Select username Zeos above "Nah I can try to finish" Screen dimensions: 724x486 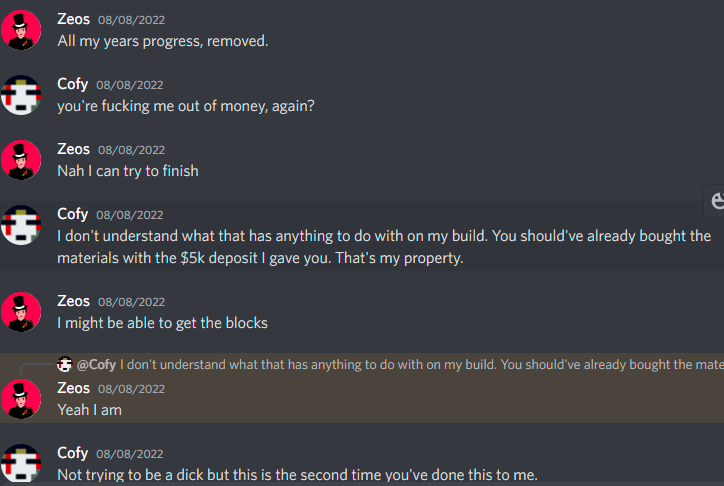pos(73,149)
